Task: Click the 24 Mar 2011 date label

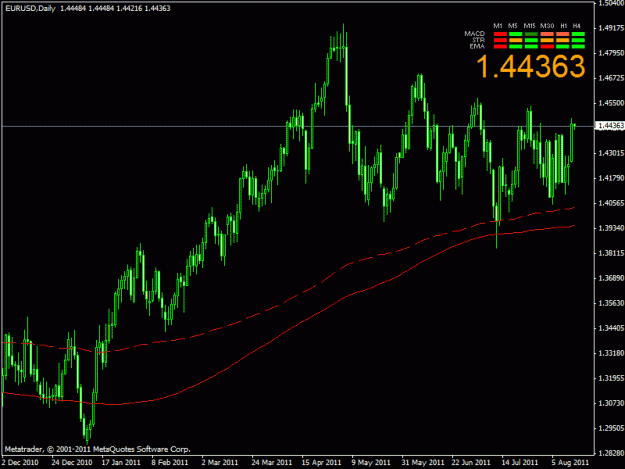Action: 272,462
